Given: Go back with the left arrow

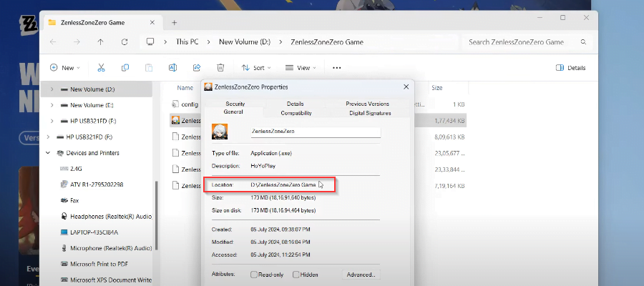Looking at the screenshot, I should click(x=52, y=42).
